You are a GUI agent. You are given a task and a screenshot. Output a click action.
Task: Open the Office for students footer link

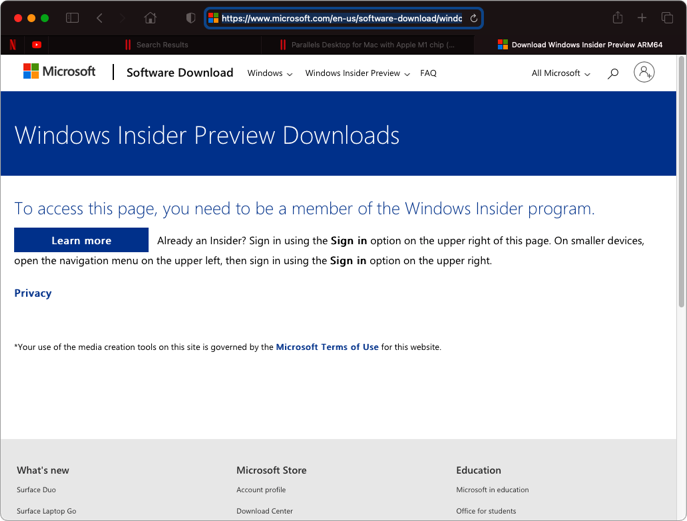point(486,511)
